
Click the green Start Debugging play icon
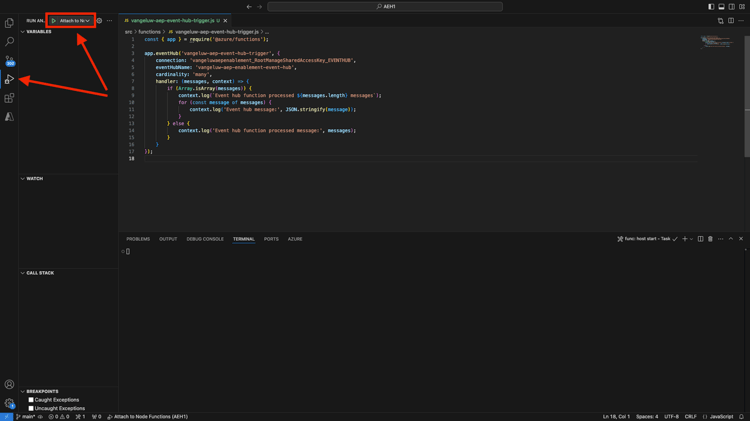tap(54, 20)
